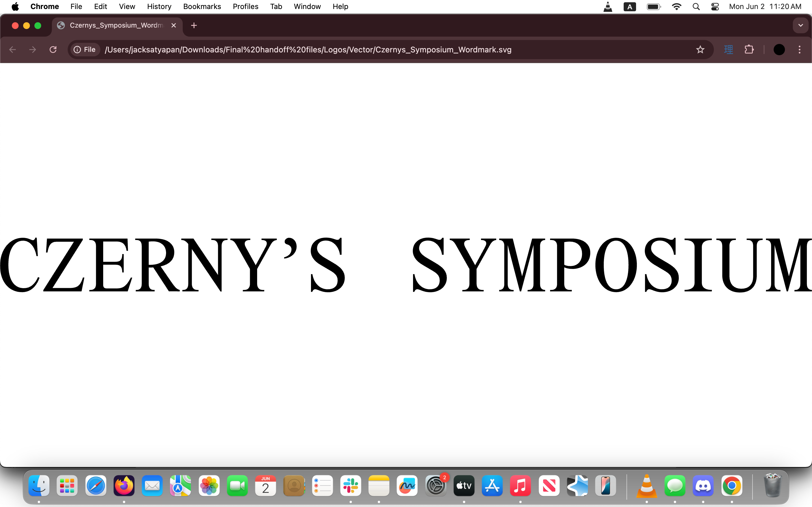Image resolution: width=812 pixels, height=507 pixels.
Task: Open Wi-Fi status menu
Action: [x=676, y=7]
